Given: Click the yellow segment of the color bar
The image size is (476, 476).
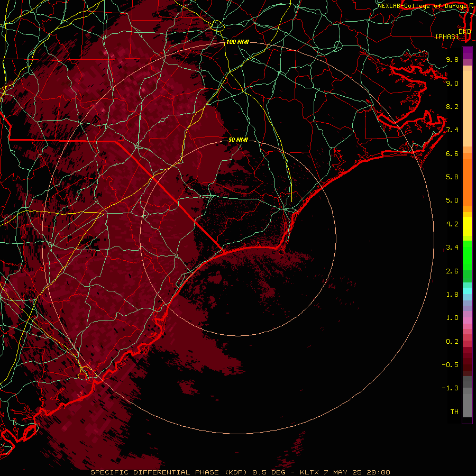Looking at the screenshot, I should click(x=467, y=226).
